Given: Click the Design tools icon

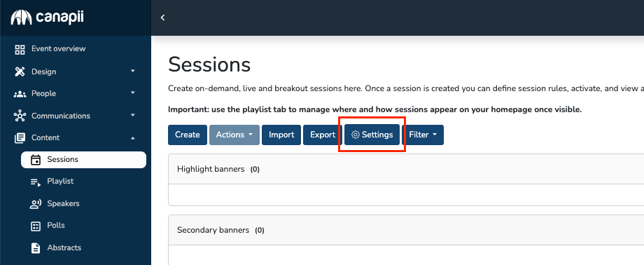Looking at the screenshot, I should tap(20, 72).
